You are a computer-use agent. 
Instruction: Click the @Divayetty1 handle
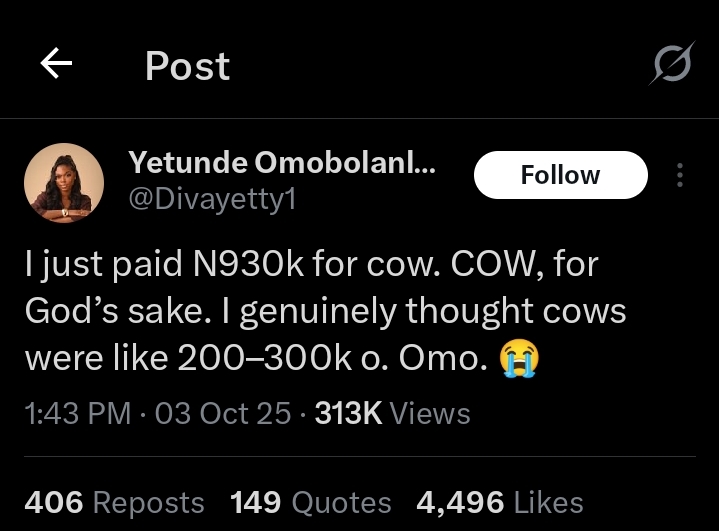(x=213, y=200)
